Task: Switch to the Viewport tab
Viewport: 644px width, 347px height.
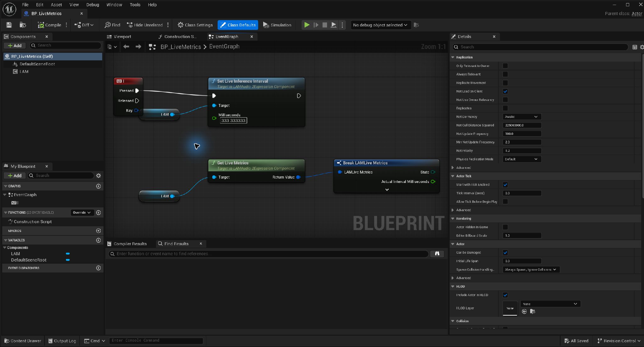Action: click(119, 36)
